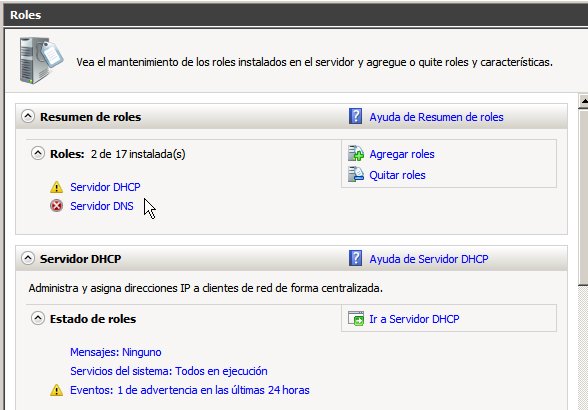Open Eventos: 1 de advertencia link
Image resolution: width=588 pixels, height=410 pixels.
coord(190,390)
